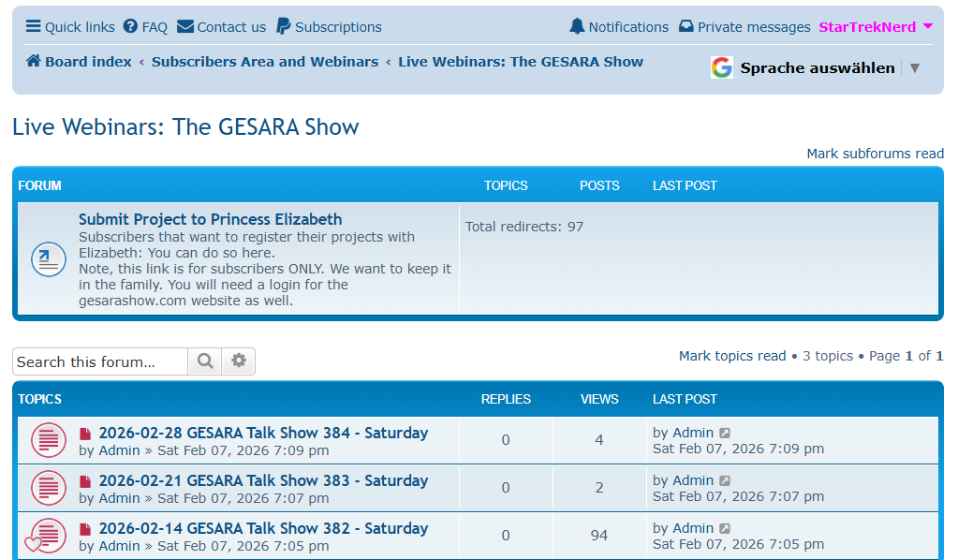958x560 pixels.
Task: Go to last post icon for Show 384
Action: point(725,433)
